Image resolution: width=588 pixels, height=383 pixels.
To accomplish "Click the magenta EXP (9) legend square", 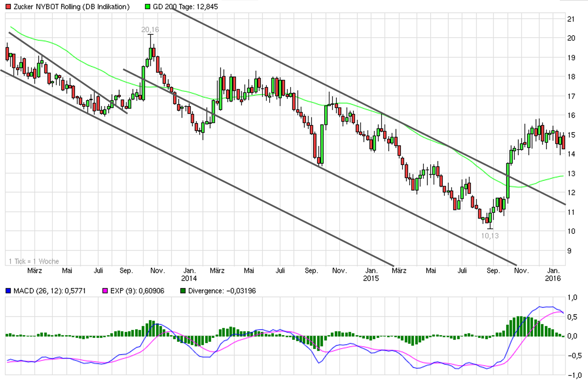I will [x=105, y=291].
